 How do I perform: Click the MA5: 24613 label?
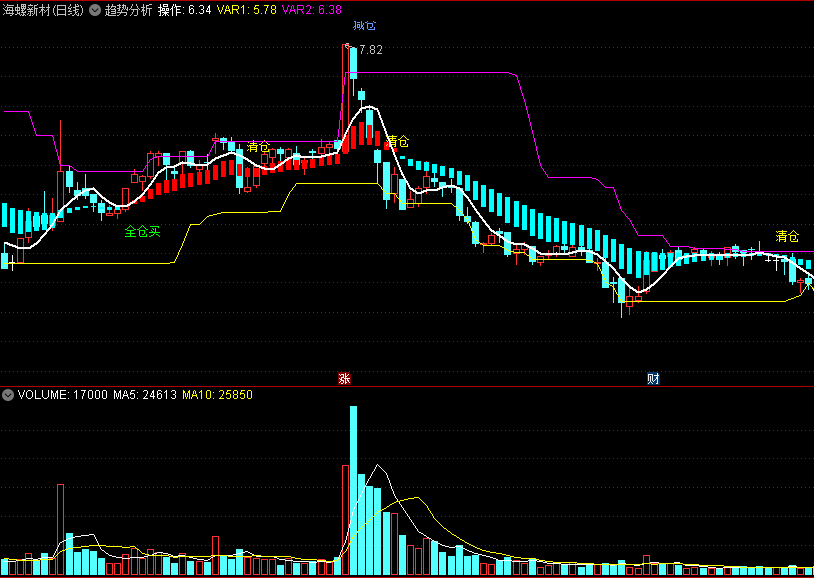[145, 395]
